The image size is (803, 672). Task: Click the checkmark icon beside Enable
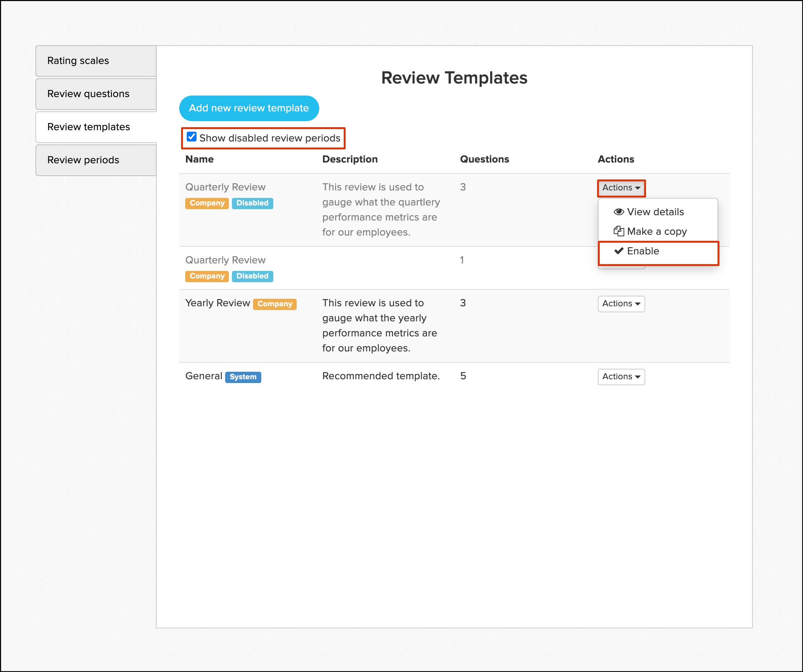click(618, 251)
